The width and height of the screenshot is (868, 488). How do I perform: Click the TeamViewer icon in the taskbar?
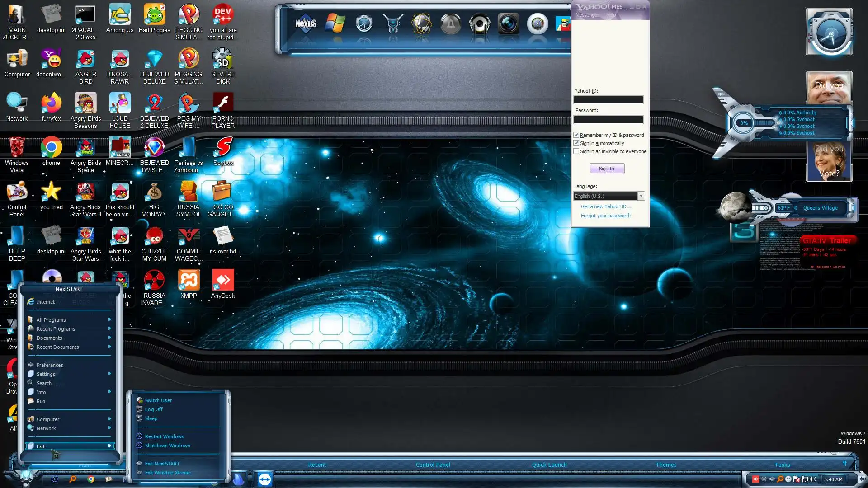click(265, 479)
